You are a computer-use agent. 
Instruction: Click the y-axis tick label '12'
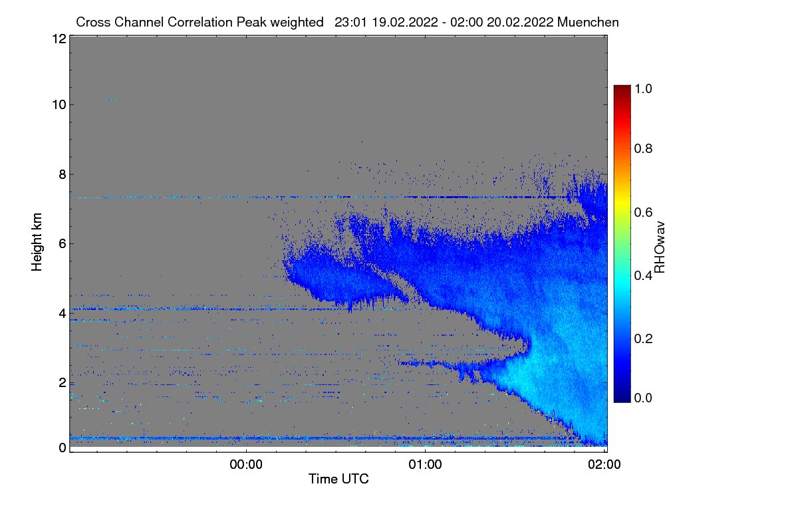click(59, 39)
